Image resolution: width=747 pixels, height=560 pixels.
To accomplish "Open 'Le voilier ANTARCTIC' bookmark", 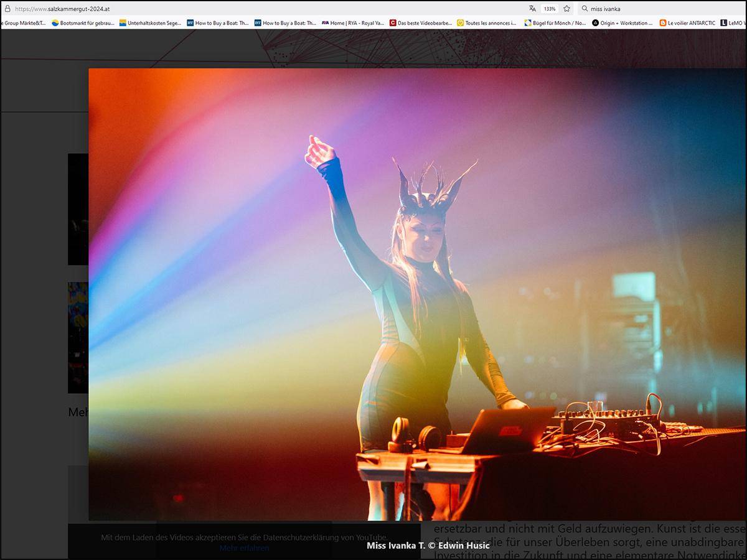I will pyautogui.click(x=687, y=23).
